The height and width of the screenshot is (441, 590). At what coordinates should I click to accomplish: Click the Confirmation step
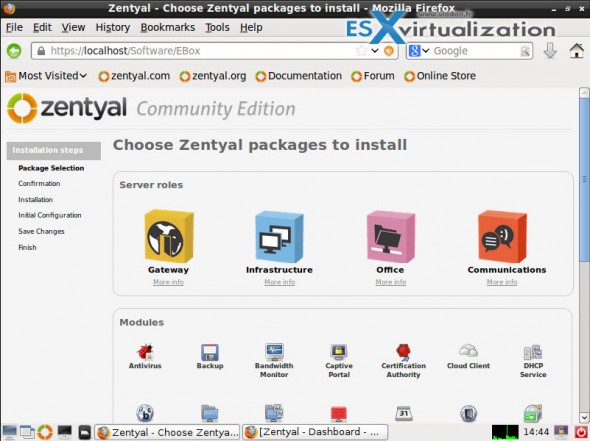(39, 184)
